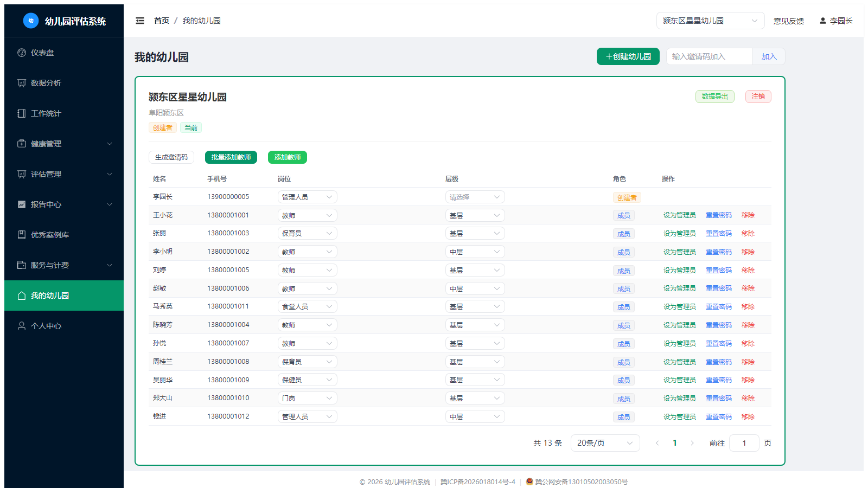Click the user avatar icon beside 李园长
The width and height of the screenshot is (868, 488).
tap(823, 21)
